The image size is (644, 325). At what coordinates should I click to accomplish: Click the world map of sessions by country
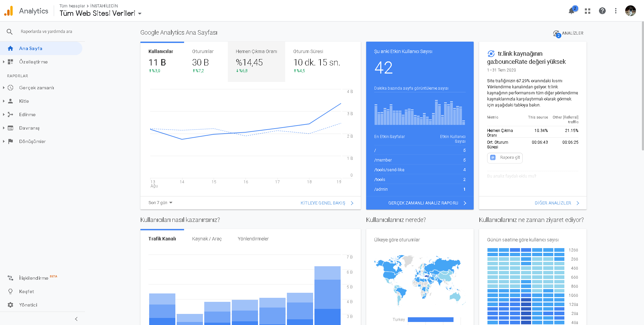tap(420, 281)
